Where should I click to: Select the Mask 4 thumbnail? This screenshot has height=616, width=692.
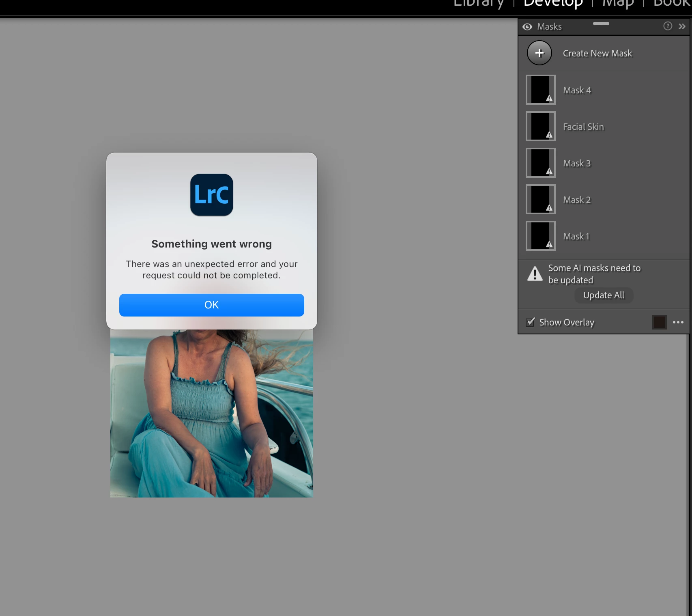tap(540, 90)
